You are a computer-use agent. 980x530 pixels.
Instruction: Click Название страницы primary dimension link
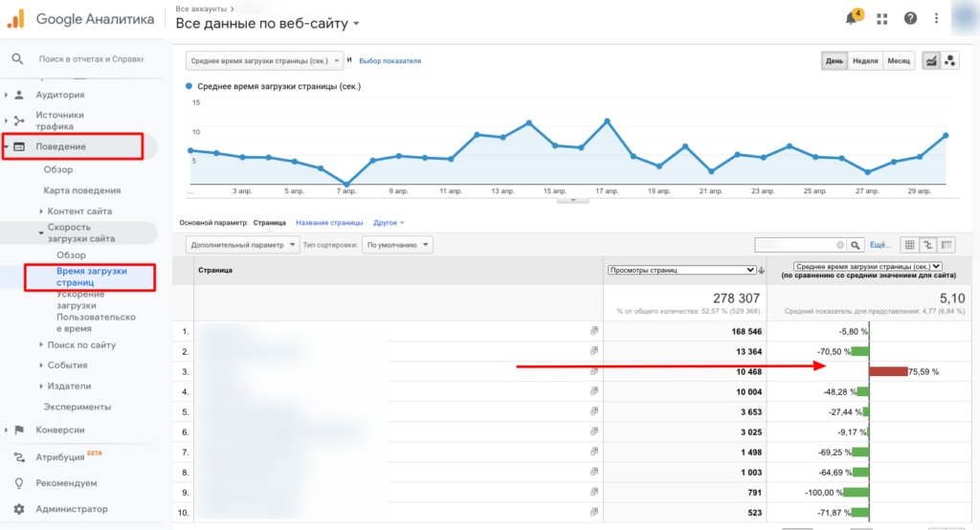click(329, 223)
